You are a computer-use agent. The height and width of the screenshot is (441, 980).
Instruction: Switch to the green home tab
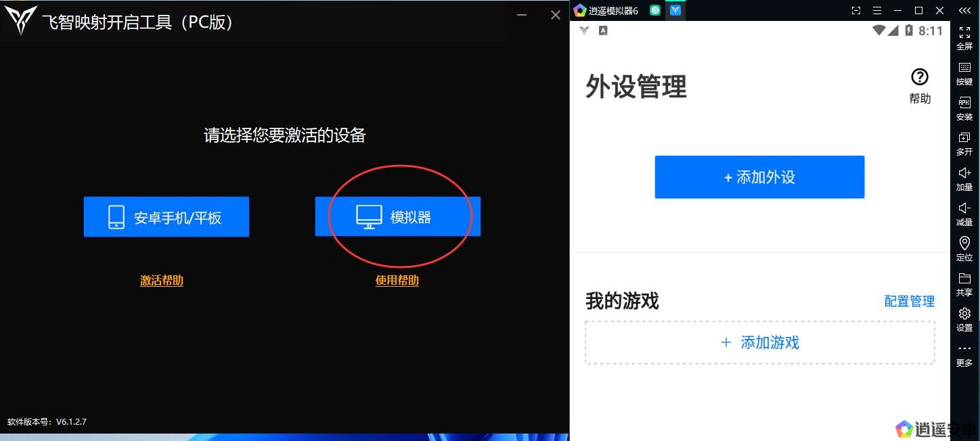point(655,10)
